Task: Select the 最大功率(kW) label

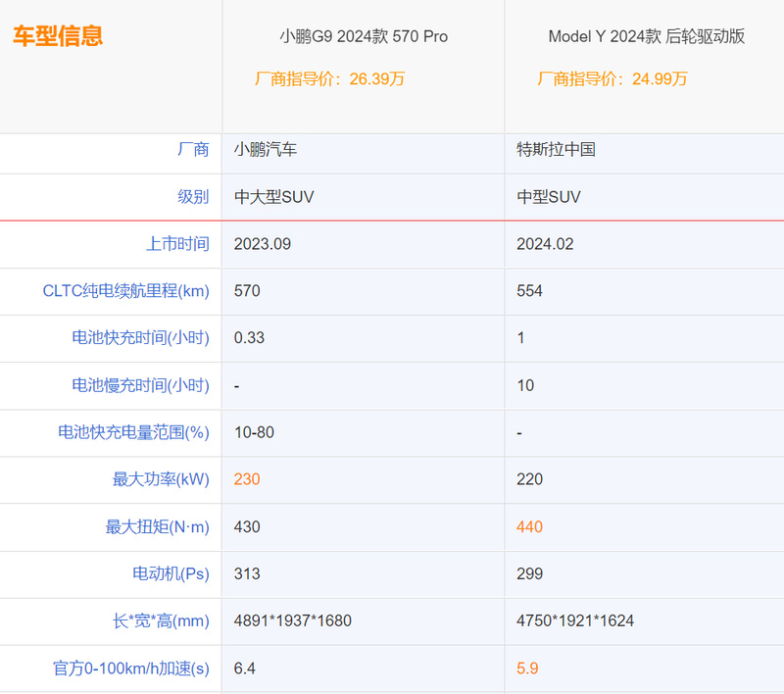Action: click(x=161, y=479)
